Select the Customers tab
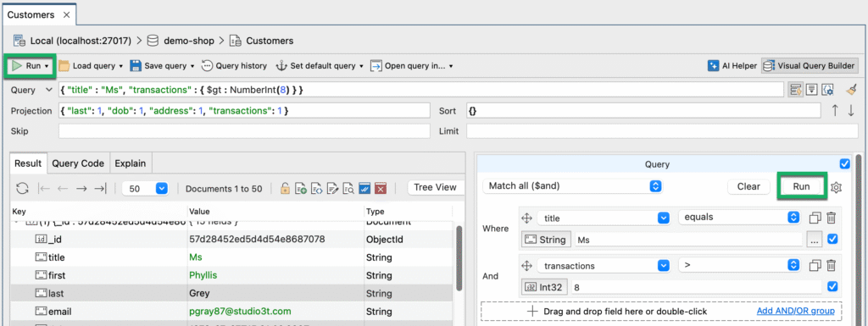This screenshot has width=868, height=326. click(31, 15)
